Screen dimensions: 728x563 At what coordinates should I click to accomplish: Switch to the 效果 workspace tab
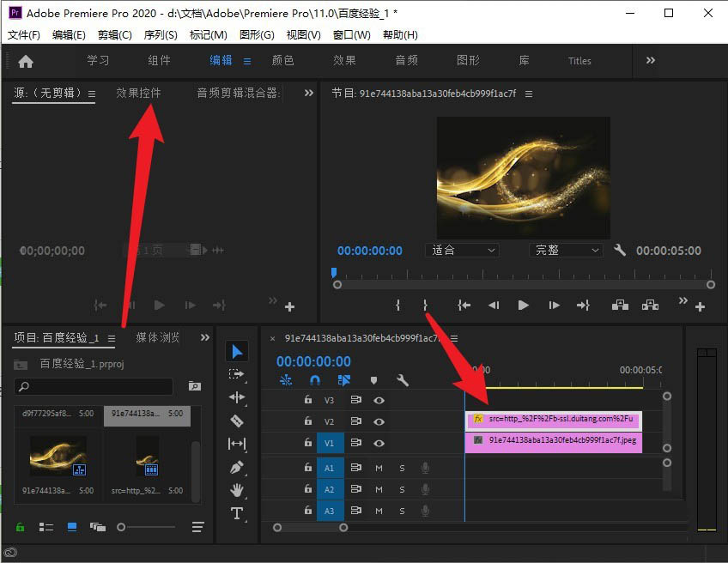(x=343, y=61)
